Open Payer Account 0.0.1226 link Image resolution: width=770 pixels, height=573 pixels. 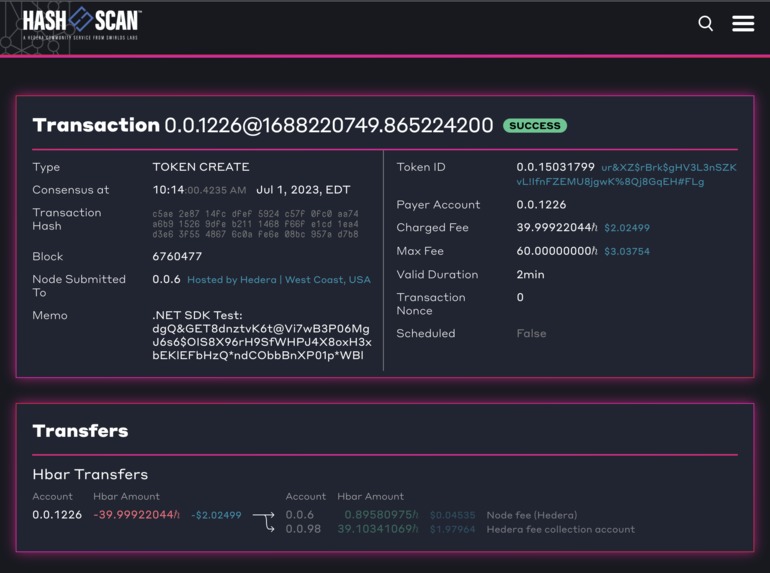(x=541, y=205)
